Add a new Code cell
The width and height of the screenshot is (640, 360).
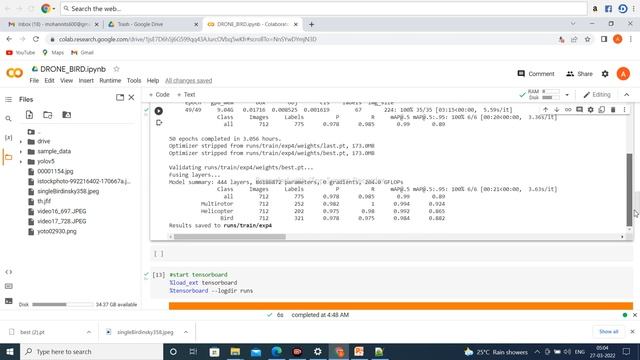pyautogui.click(x=159, y=95)
